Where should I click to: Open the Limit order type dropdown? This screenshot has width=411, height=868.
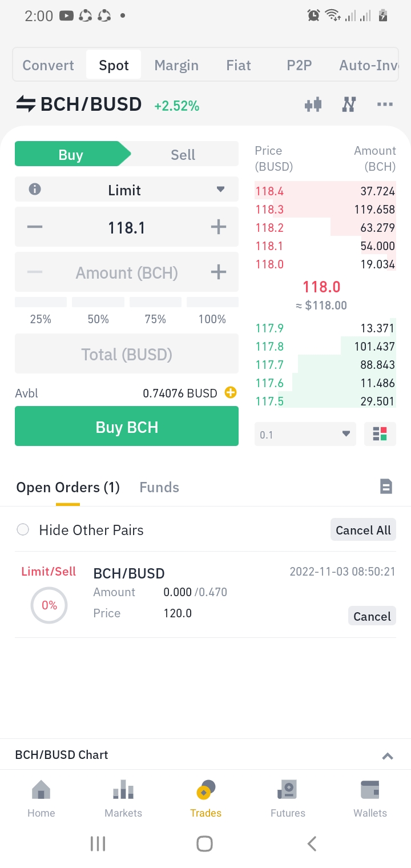pos(127,190)
